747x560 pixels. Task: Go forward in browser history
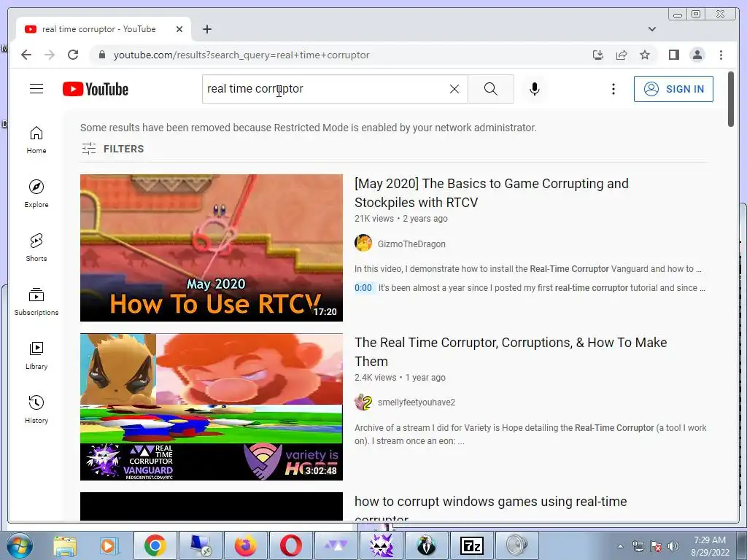pos(50,55)
